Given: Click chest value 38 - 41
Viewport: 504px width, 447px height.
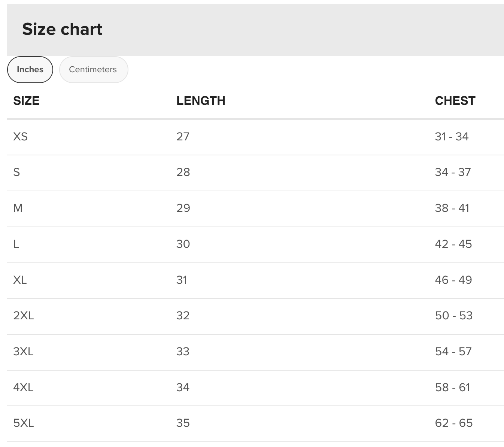Looking at the screenshot, I should (x=452, y=208).
